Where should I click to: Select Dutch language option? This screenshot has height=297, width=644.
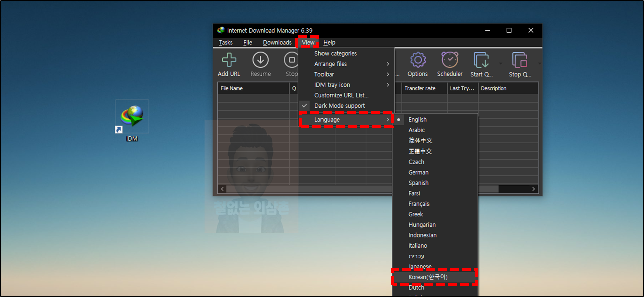(435, 288)
